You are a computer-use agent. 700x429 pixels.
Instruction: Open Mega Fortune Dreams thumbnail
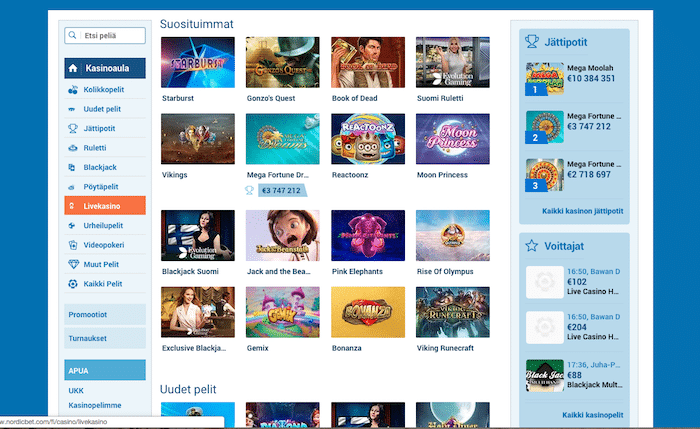click(x=283, y=139)
